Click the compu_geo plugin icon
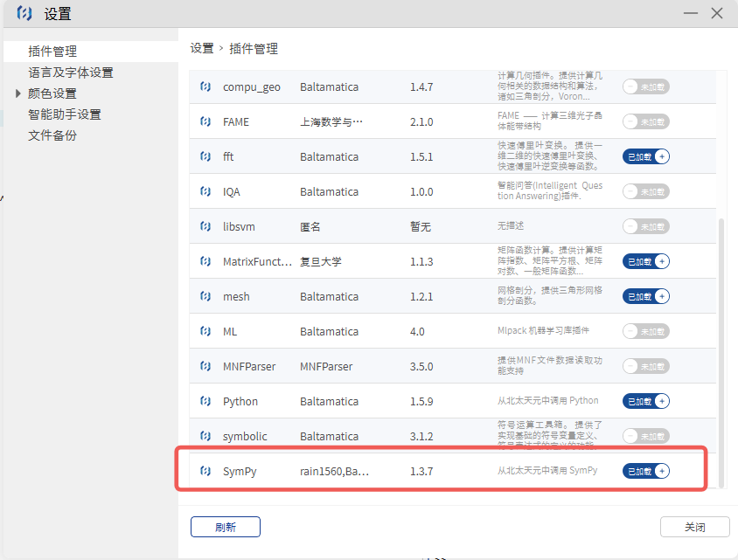Viewport: 738px width, 560px height. tap(205, 86)
